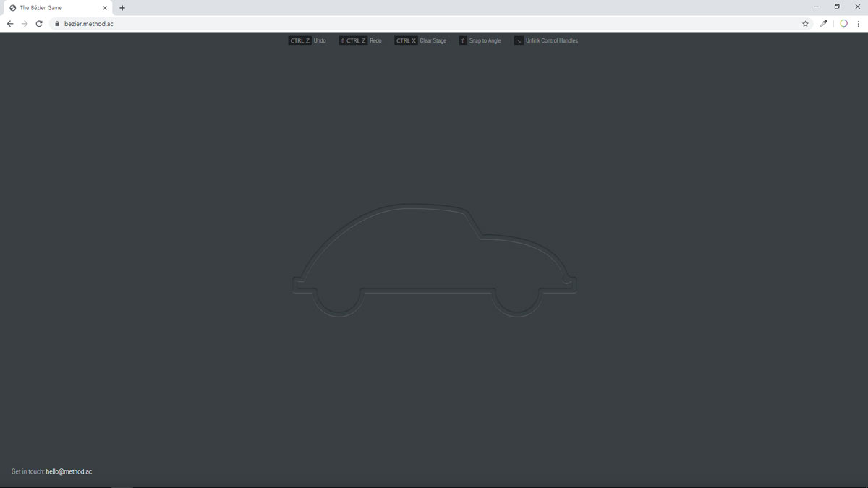Image resolution: width=868 pixels, height=488 pixels.
Task: Click the eyedropper extension icon
Action: click(x=823, y=24)
